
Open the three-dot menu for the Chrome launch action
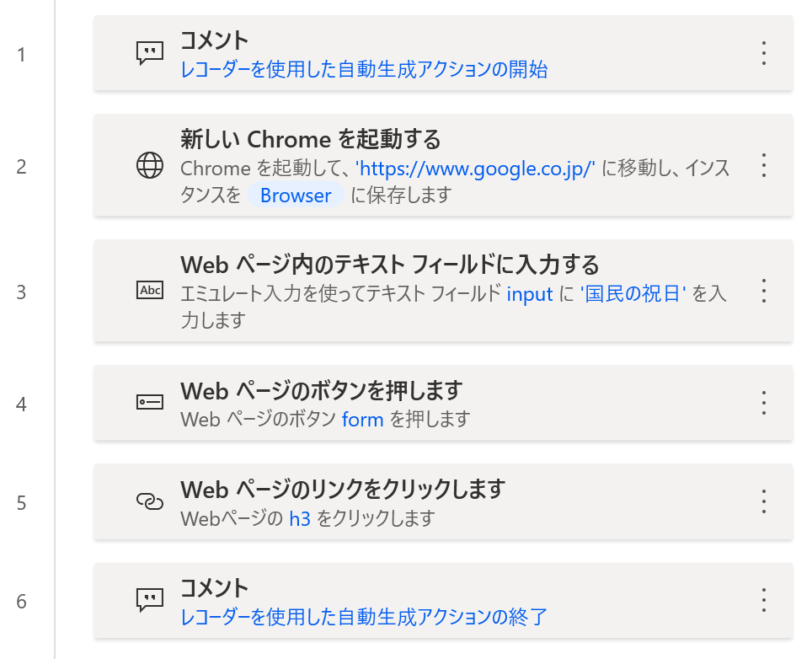764,165
